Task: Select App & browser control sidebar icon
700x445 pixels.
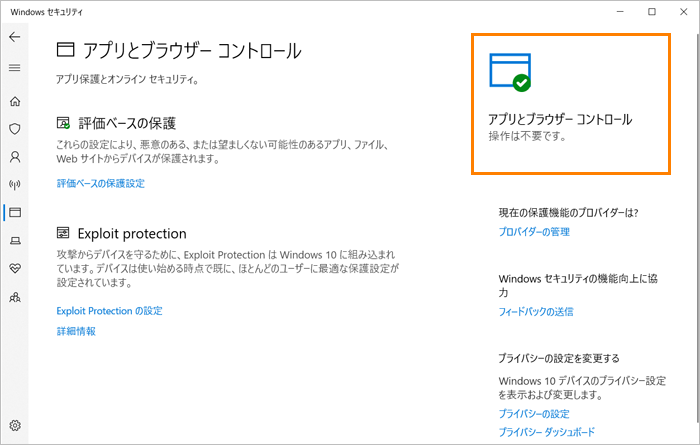Action: (15, 212)
